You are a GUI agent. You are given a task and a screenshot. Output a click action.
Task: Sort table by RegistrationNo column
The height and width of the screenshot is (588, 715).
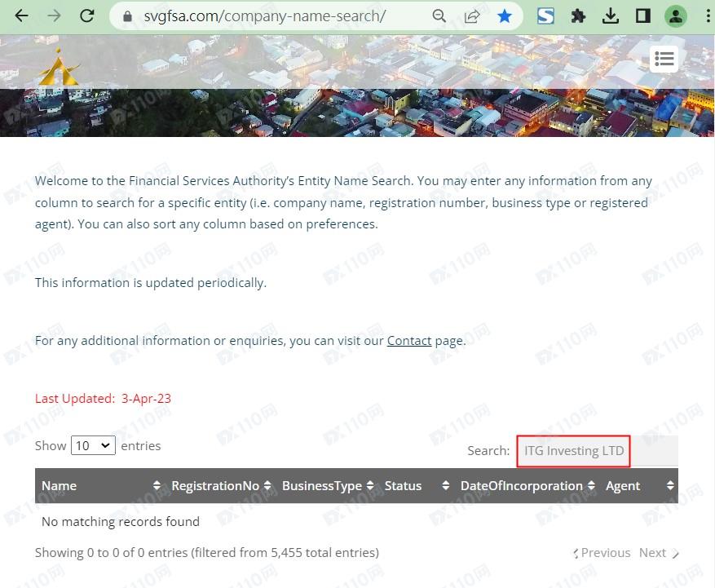tap(215, 485)
